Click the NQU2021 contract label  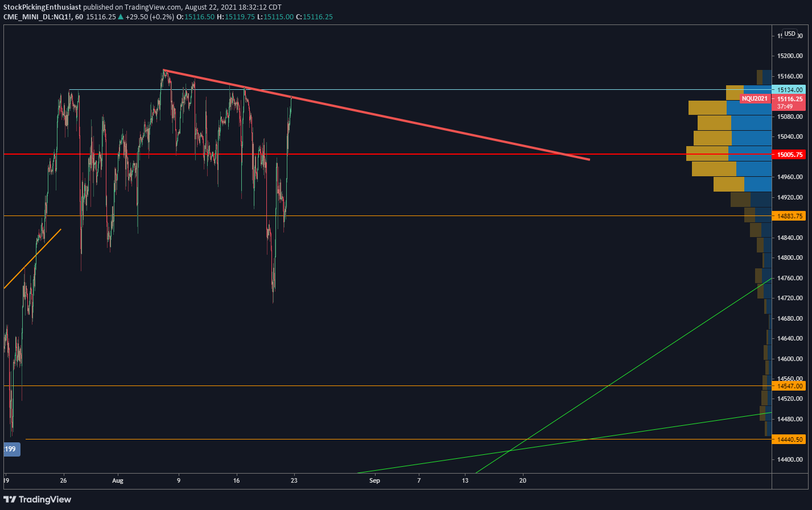tap(755, 98)
